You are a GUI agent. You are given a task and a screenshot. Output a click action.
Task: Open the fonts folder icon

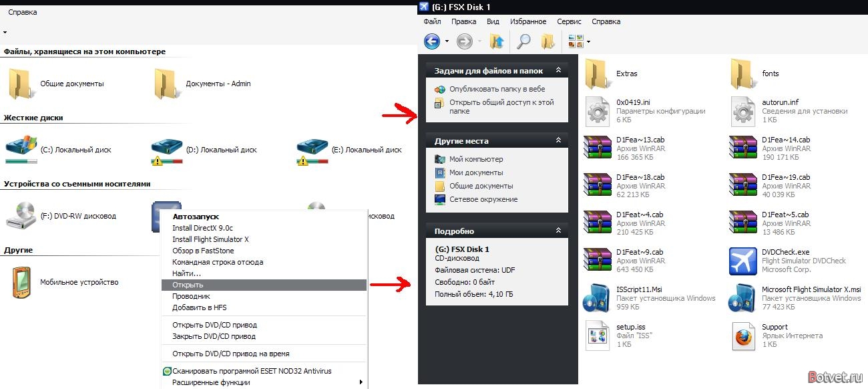pos(744,74)
